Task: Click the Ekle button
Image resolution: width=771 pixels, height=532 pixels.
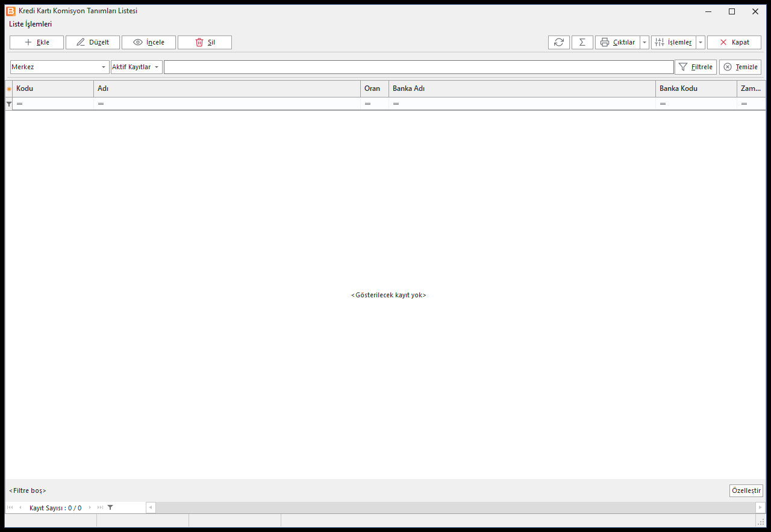Action: pyautogui.click(x=37, y=42)
